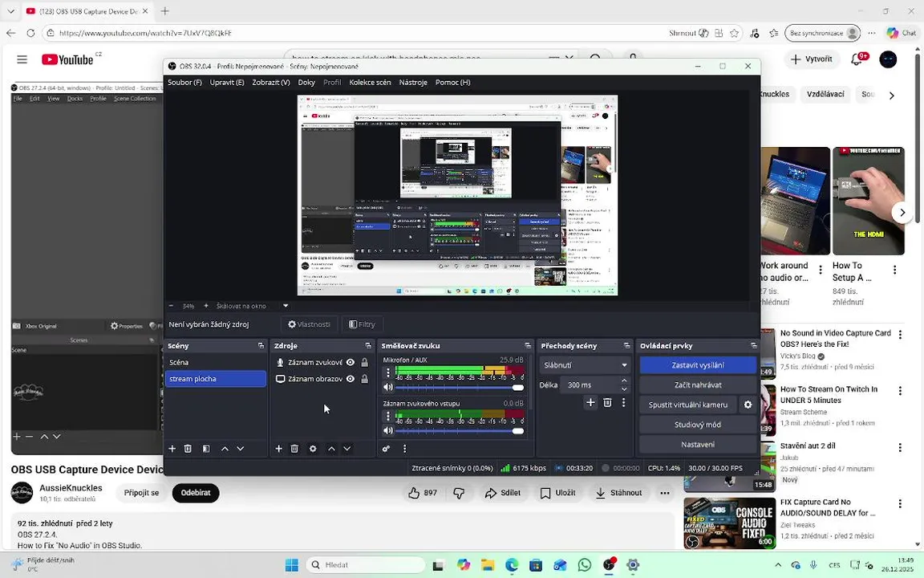This screenshot has width=924, height=578.
Task: Enable Studiový mód button
Action: [x=698, y=425]
